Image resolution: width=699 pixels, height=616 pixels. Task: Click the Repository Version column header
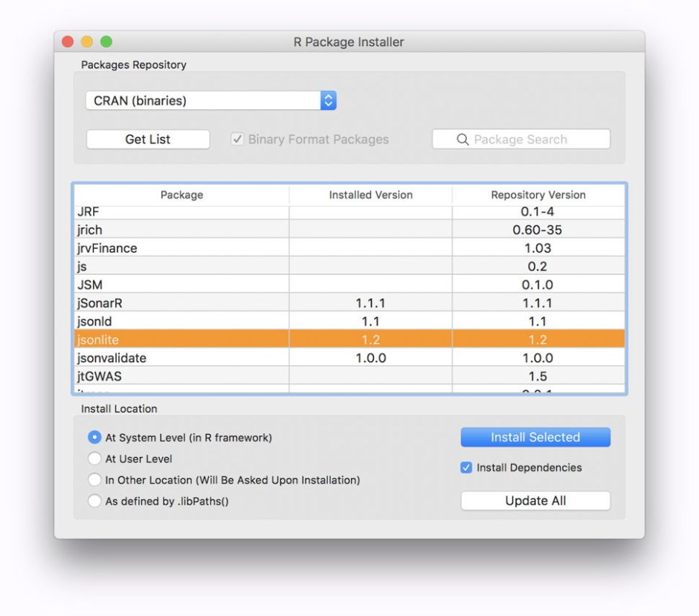coord(538,195)
